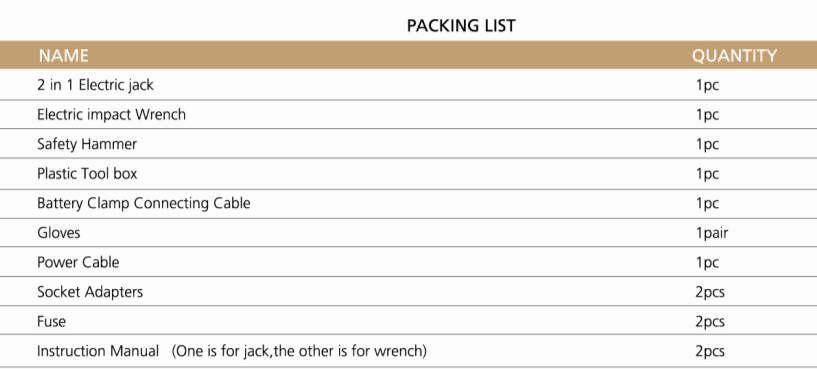817x369 pixels.
Task: Select the Gloves item name
Action: click(x=59, y=232)
